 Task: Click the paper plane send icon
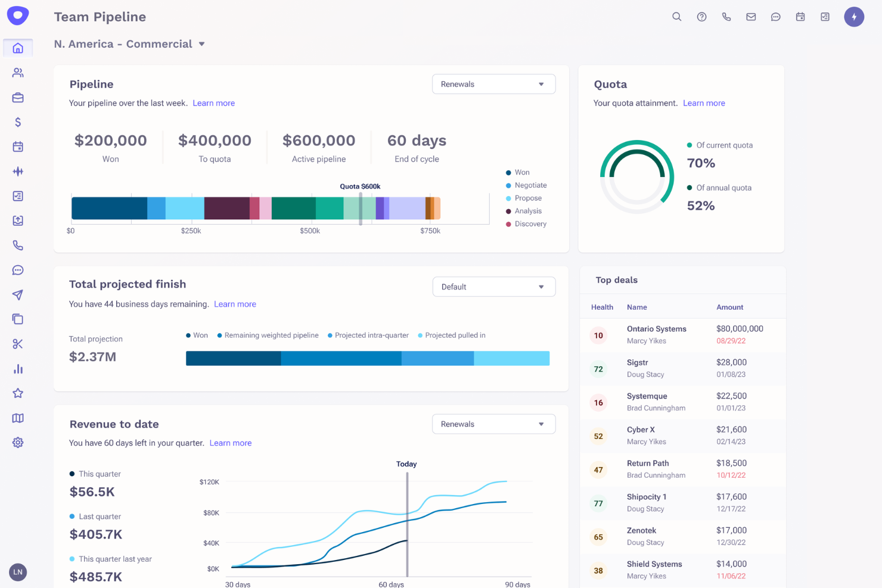pyautogui.click(x=18, y=295)
